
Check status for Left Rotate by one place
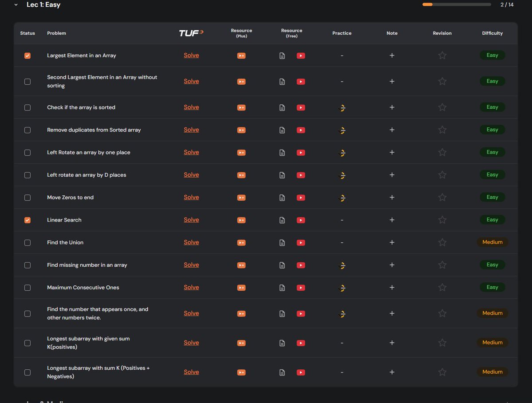[28, 152]
